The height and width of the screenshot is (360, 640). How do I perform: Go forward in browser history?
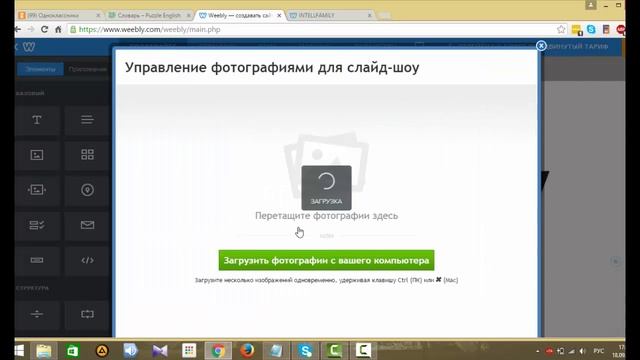pos(31,29)
